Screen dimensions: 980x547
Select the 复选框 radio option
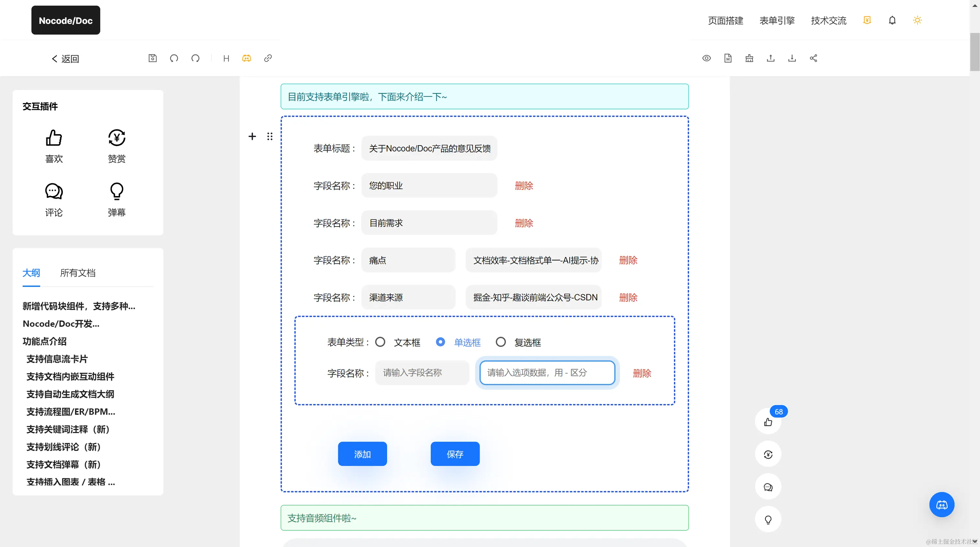pos(501,342)
